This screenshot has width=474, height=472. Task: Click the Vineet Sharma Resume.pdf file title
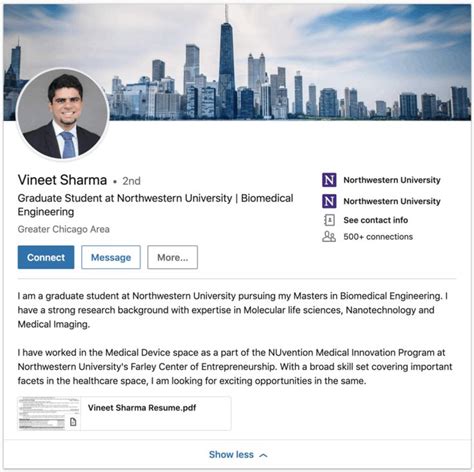(142, 408)
